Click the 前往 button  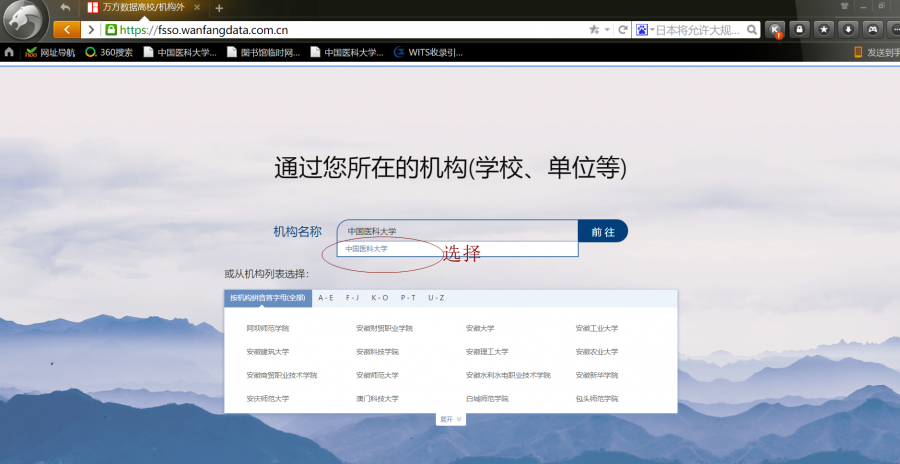point(603,231)
